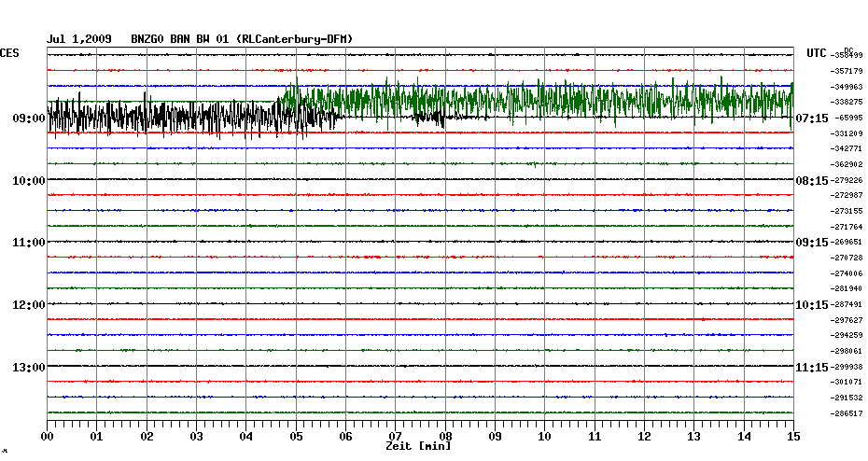Click the minute 15 tick label on bottom axis
This screenshot has height=461, width=868.
pyautogui.click(x=792, y=436)
